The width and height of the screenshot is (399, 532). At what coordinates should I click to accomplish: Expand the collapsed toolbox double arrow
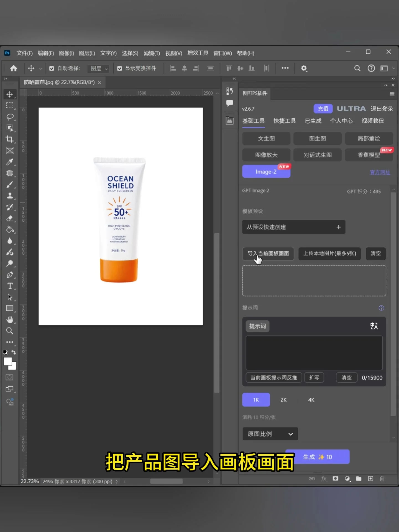[6, 79]
